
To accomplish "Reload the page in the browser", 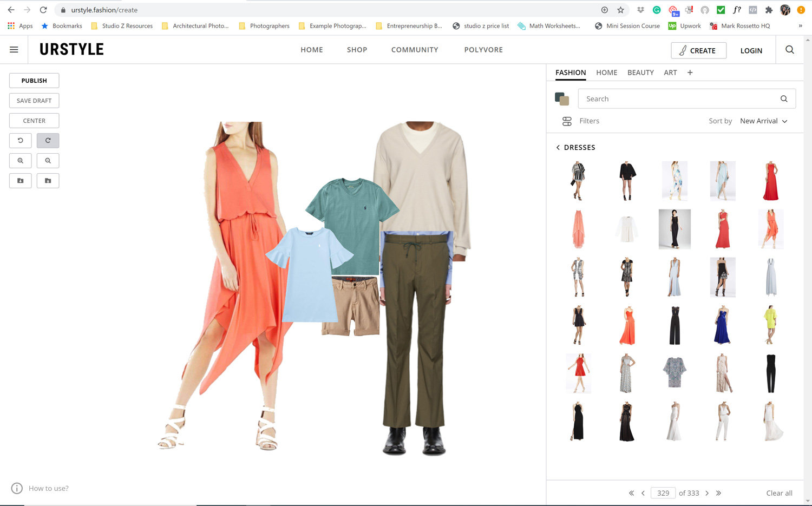I will (43, 10).
